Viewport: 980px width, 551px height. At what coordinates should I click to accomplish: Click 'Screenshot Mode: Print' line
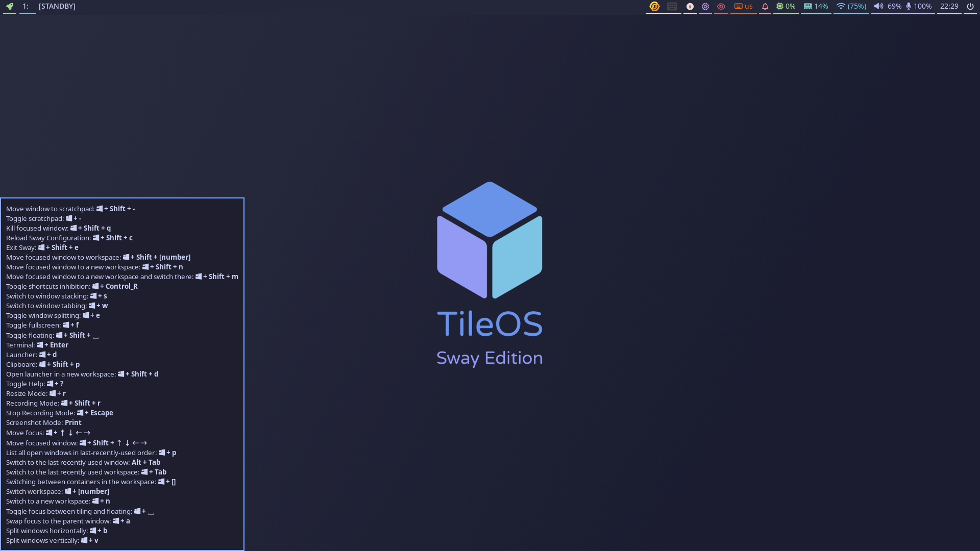(x=44, y=422)
